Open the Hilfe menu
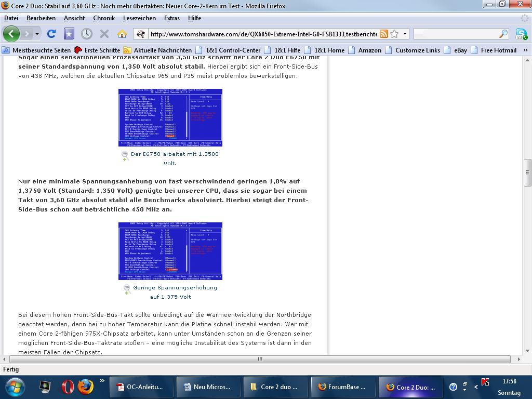Screen dimensions: 532x399 (194, 18)
